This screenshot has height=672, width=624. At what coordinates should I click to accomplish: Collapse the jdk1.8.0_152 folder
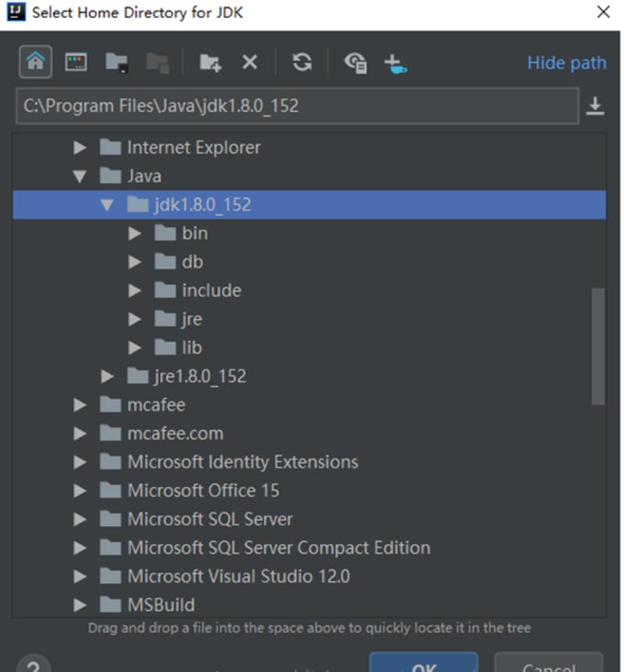point(107,204)
